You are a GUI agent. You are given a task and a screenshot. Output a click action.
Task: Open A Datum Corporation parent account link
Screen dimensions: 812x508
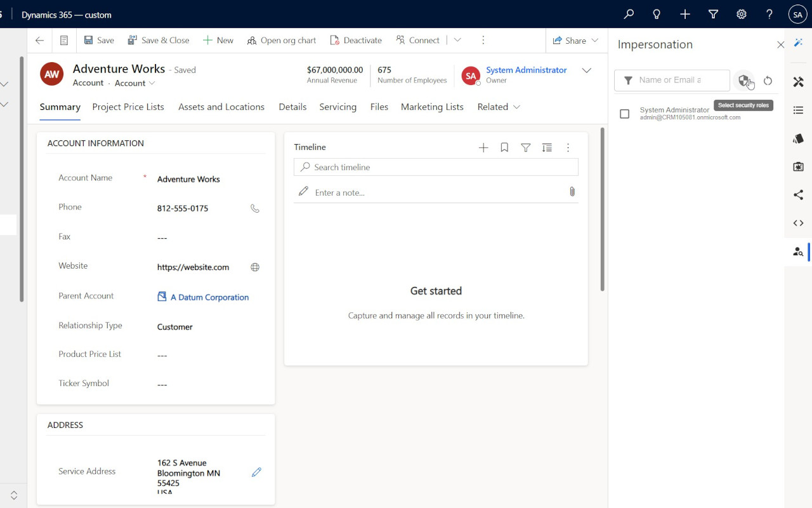(209, 297)
